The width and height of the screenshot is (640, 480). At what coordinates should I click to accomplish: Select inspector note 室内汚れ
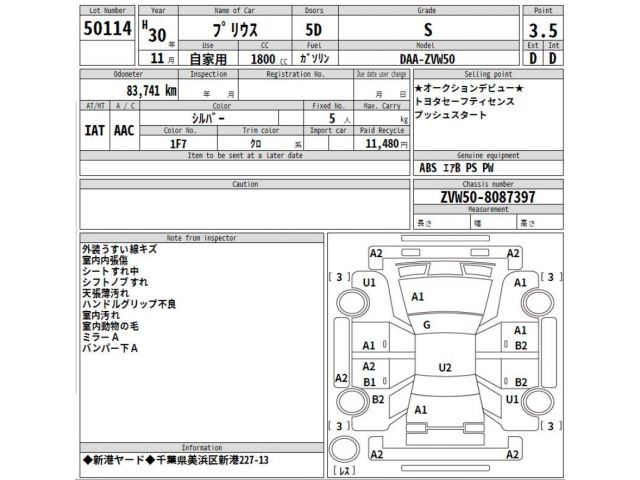point(101,315)
